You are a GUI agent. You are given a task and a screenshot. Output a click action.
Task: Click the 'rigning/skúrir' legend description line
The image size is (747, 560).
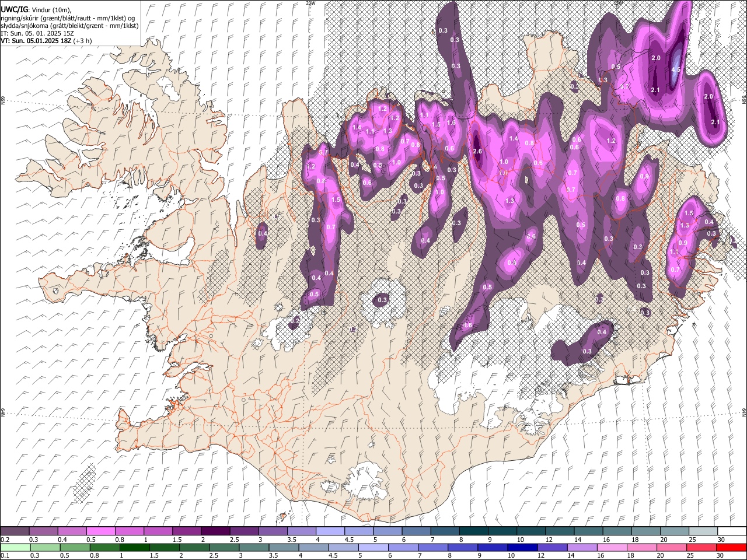point(69,18)
